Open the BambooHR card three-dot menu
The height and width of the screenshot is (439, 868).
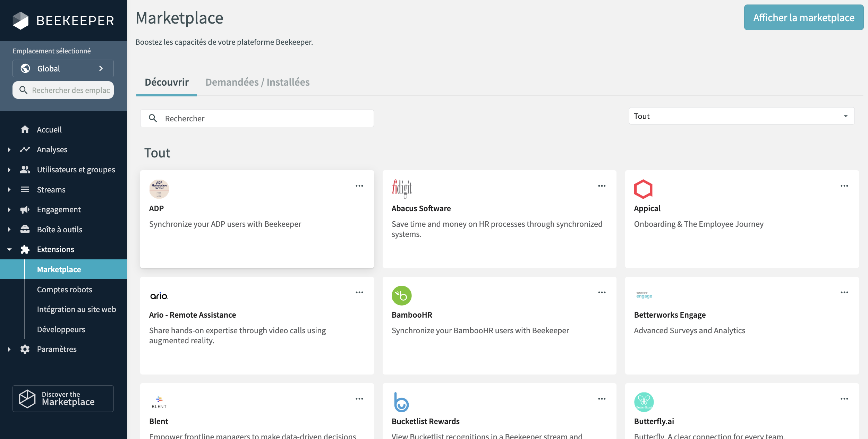coord(602,292)
